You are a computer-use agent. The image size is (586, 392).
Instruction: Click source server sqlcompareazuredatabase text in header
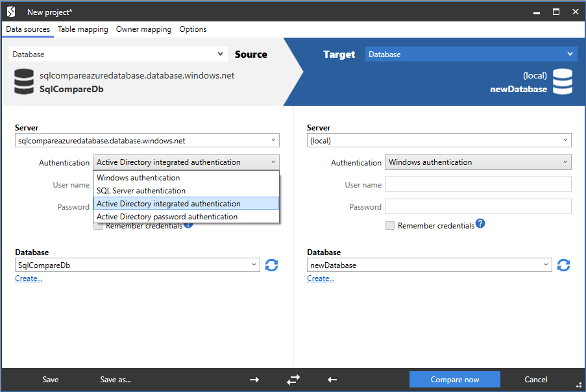point(137,75)
